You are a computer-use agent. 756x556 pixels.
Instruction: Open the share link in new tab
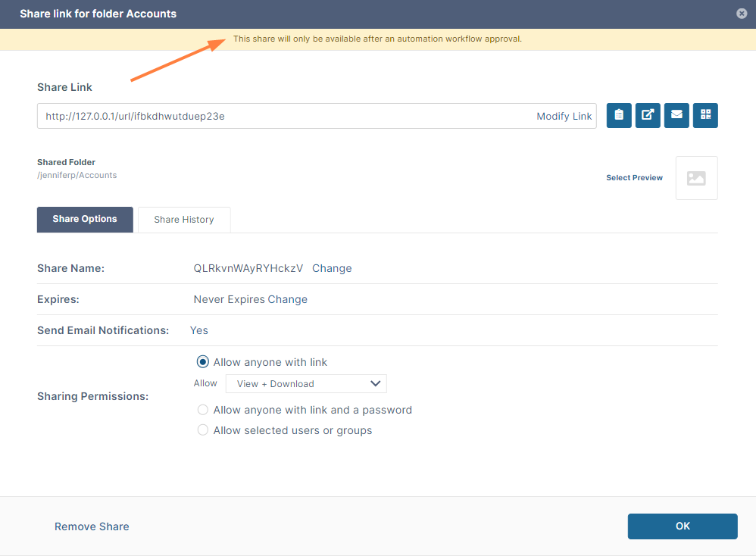648,116
